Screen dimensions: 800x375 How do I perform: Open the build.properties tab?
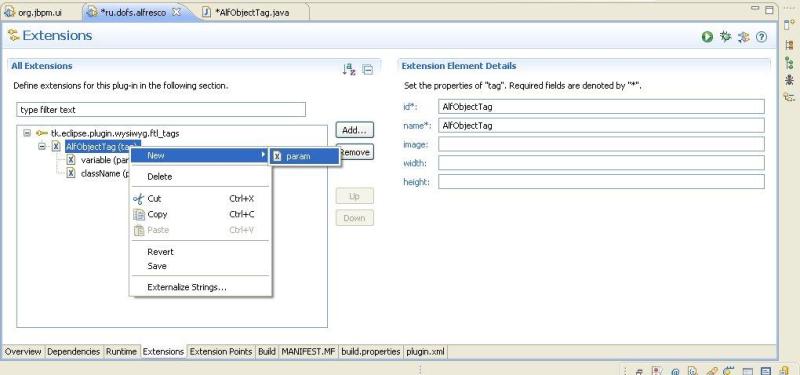pyautogui.click(x=371, y=352)
